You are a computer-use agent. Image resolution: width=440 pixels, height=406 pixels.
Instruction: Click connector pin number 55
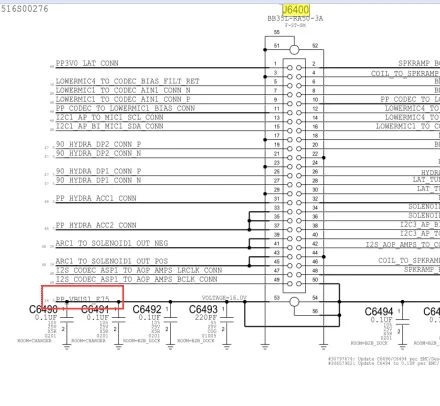277,32
